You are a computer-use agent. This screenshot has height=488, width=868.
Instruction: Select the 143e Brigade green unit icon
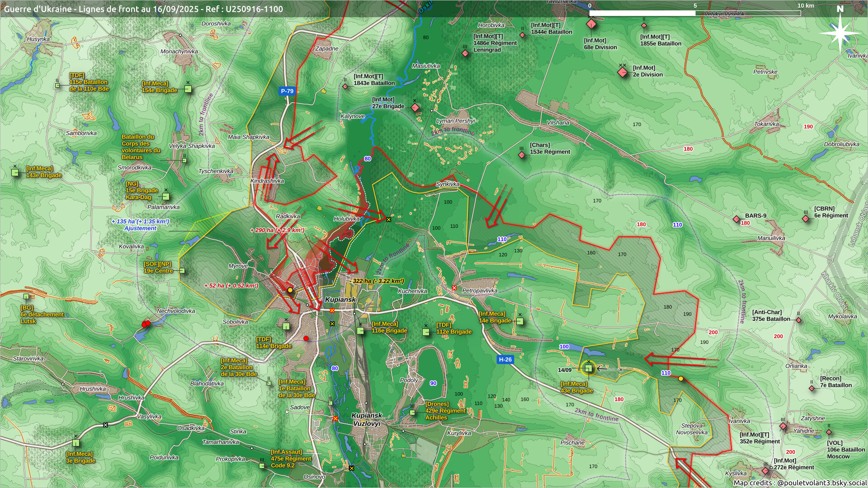15,172
